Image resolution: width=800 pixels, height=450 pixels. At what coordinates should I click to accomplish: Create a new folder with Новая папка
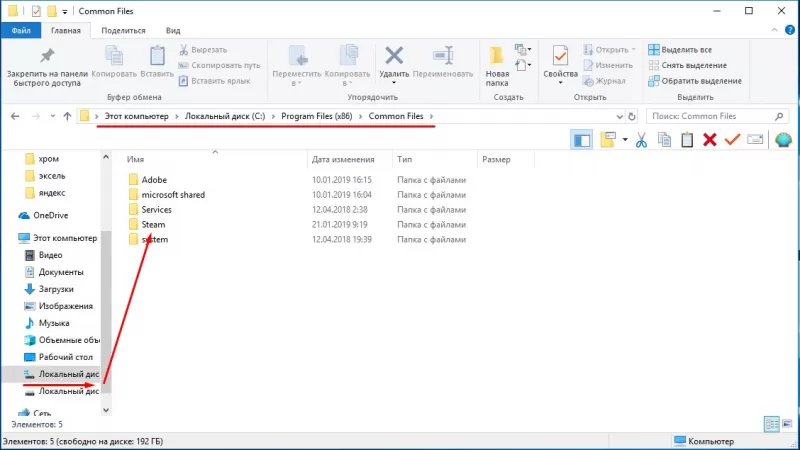(497, 66)
